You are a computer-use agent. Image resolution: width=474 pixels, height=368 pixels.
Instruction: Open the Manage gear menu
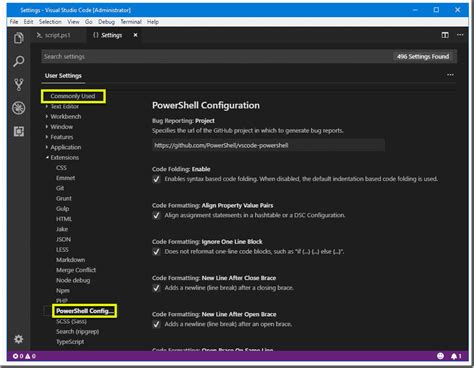(19, 339)
